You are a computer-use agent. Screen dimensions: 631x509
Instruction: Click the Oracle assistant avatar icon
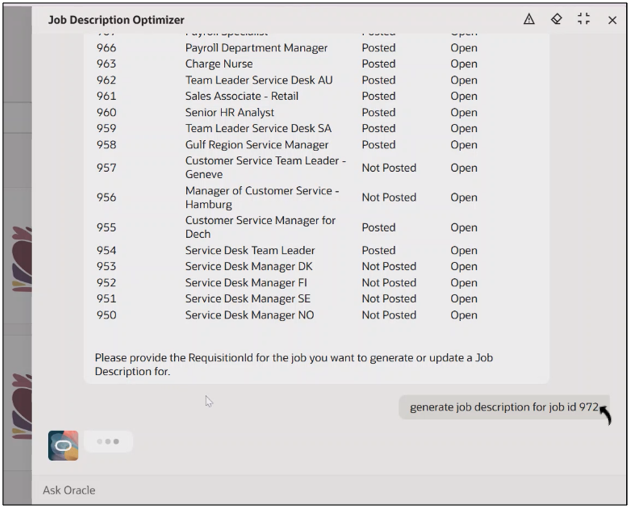[x=63, y=444]
